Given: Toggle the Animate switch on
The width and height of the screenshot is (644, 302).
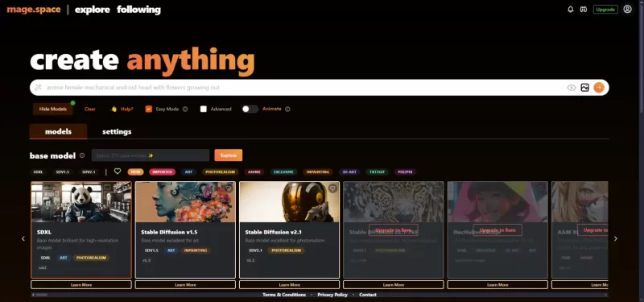Looking at the screenshot, I should pyautogui.click(x=250, y=109).
